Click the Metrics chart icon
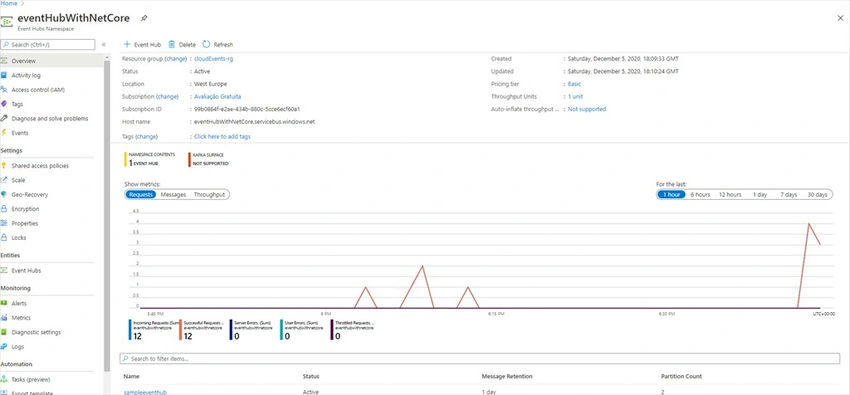Screen dimensions: 850x395 pos(4,318)
